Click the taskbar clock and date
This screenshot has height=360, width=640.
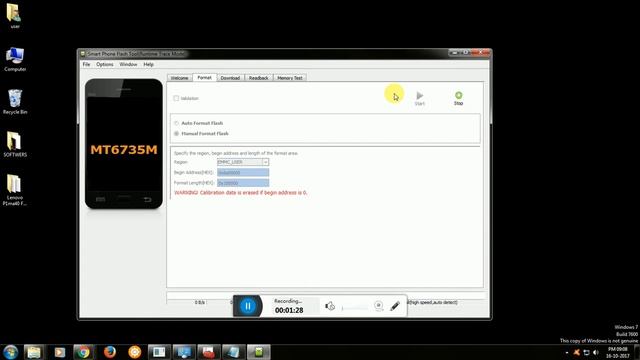click(618, 353)
